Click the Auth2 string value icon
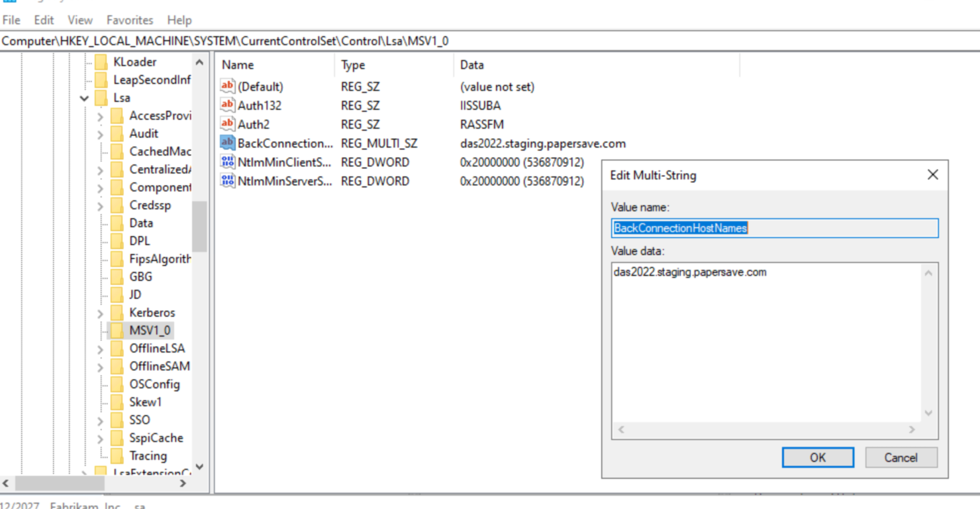Image resolution: width=980 pixels, height=509 pixels. tap(228, 124)
